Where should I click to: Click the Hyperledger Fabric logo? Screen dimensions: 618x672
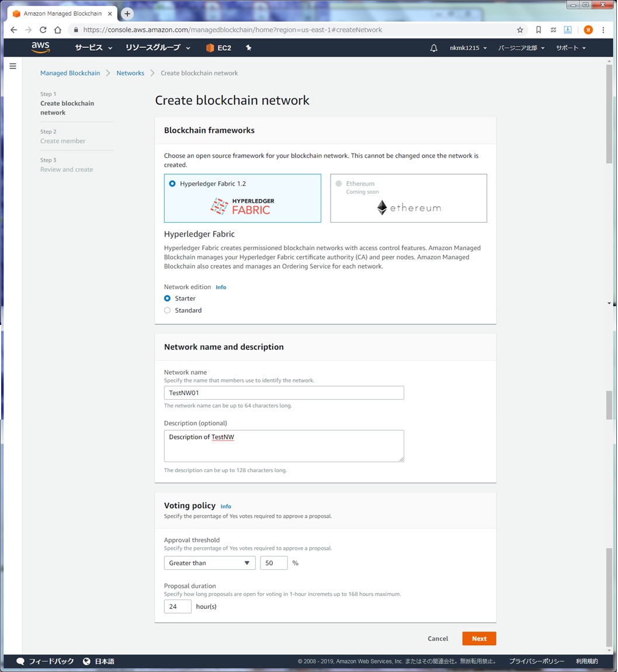242,206
